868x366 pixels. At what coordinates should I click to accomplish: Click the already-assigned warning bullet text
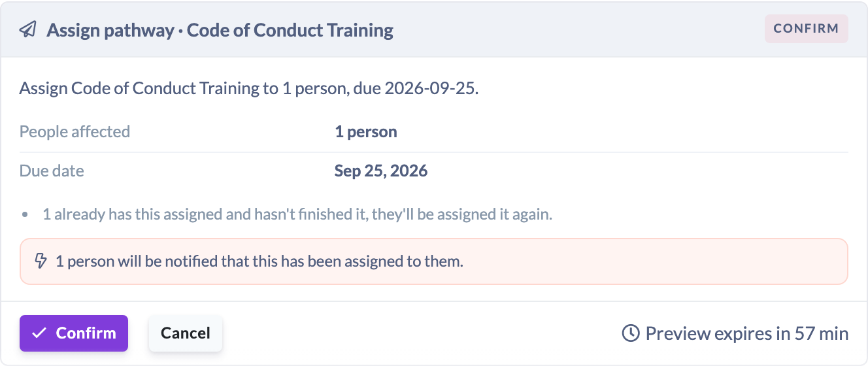click(297, 214)
